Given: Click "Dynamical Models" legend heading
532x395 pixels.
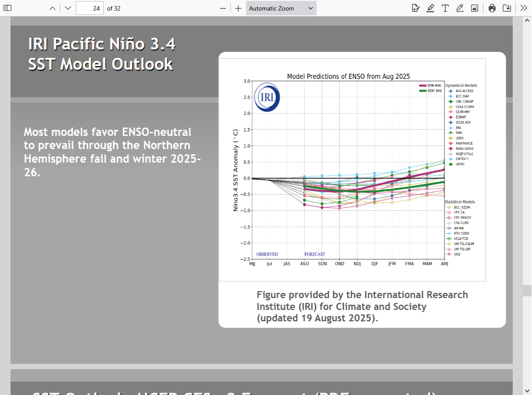Looking at the screenshot, I should [461, 85].
